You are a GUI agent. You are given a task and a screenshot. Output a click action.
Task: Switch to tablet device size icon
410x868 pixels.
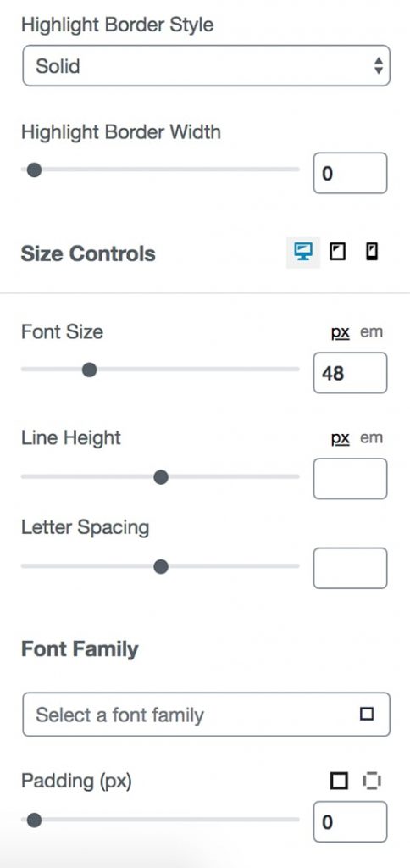[337, 253]
